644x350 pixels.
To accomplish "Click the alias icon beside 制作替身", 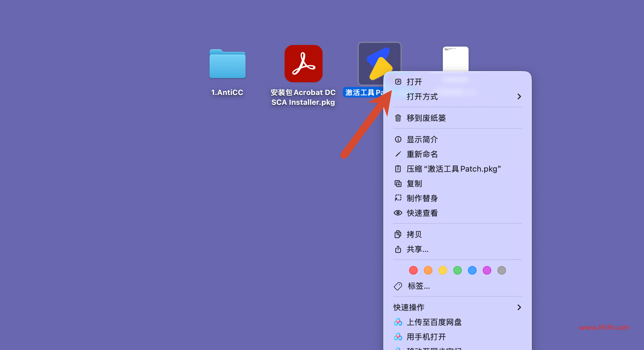I will pyautogui.click(x=398, y=198).
